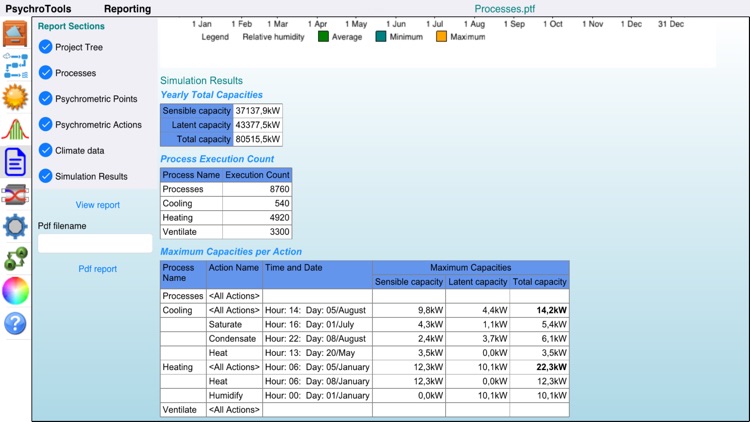
Task: Click the Sensible capacity value 37137,9kW
Action: pos(257,111)
